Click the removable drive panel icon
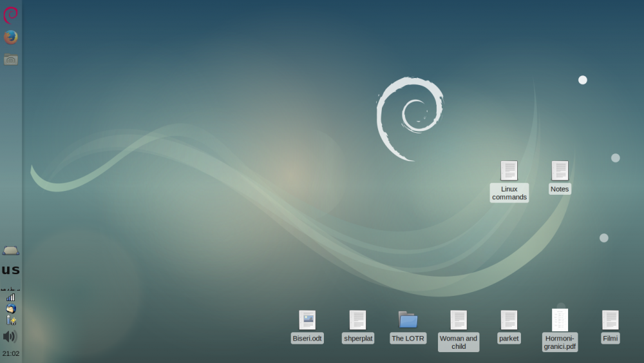Screen dimensions: 644x363 pos(11,250)
